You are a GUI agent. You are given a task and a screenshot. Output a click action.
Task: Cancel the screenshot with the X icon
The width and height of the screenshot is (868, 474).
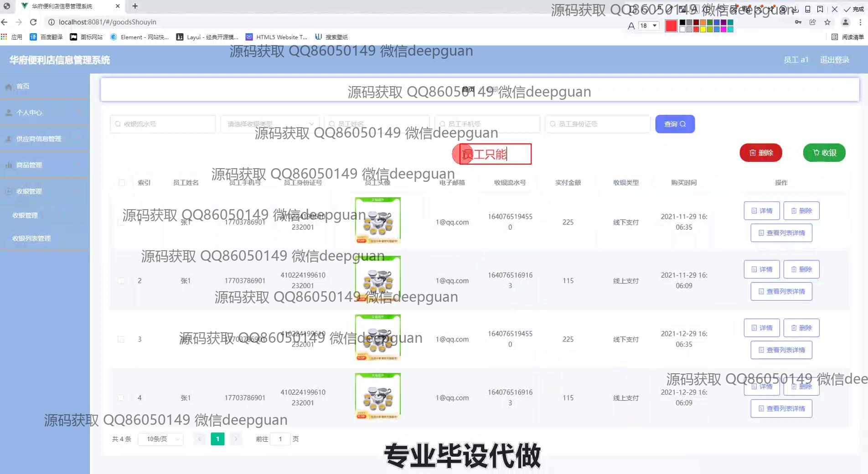pos(834,9)
